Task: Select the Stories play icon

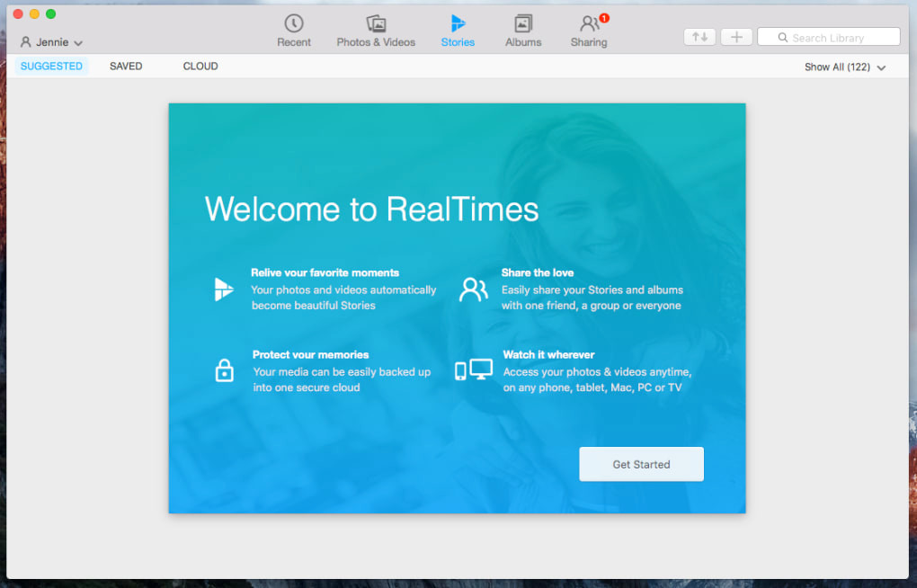Action: coord(458,23)
